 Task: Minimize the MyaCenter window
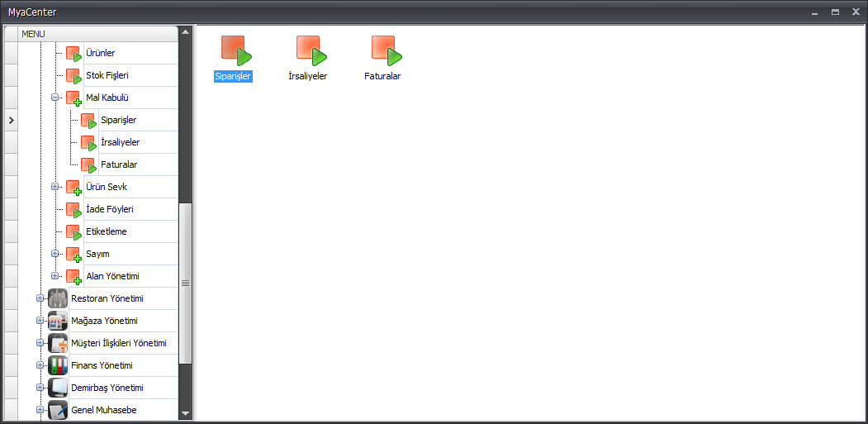pyautogui.click(x=814, y=12)
